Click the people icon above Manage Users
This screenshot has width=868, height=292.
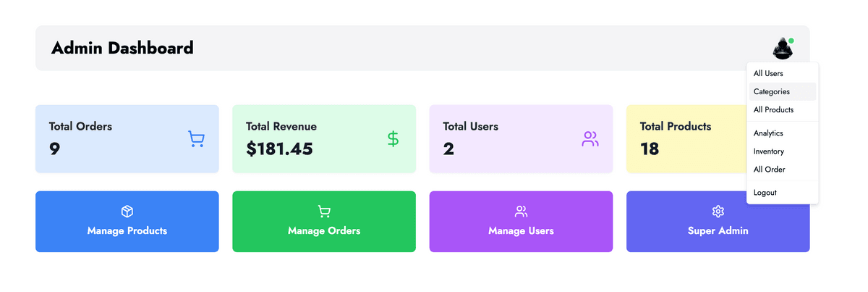click(x=521, y=212)
